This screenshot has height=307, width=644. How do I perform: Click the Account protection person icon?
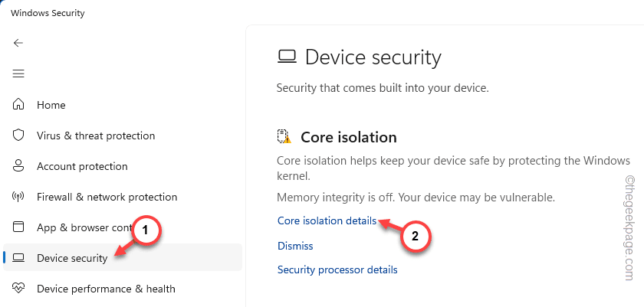pyautogui.click(x=18, y=166)
